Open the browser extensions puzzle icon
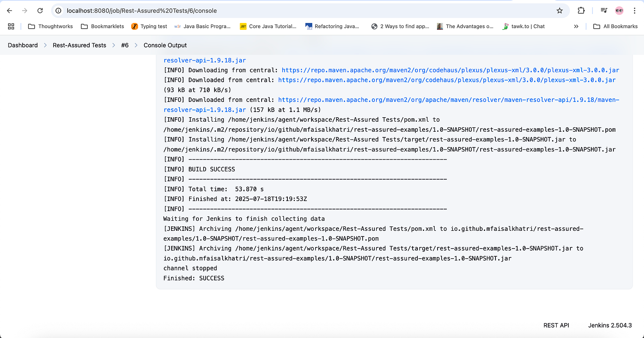 coord(581,10)
